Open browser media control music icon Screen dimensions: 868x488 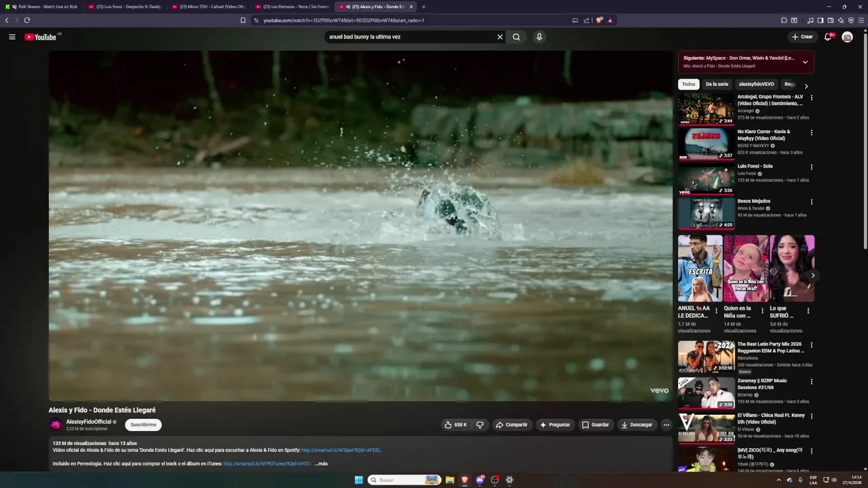(810, 20)
